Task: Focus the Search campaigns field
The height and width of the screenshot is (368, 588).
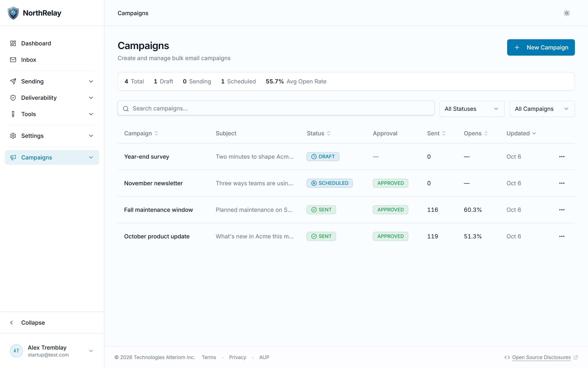Action: pyautogui.click(x=276, y=108)
